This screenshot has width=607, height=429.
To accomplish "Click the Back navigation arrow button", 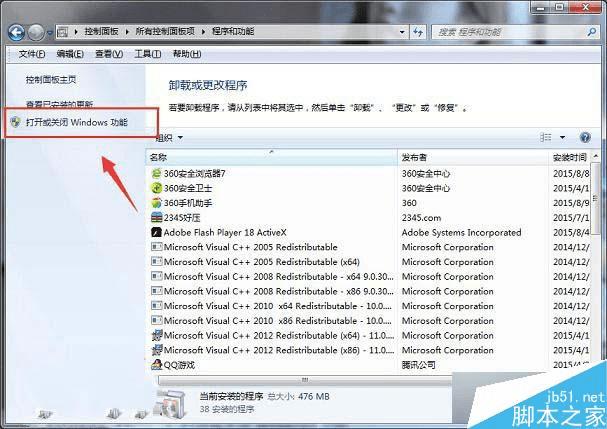I will tap(16, 33).
